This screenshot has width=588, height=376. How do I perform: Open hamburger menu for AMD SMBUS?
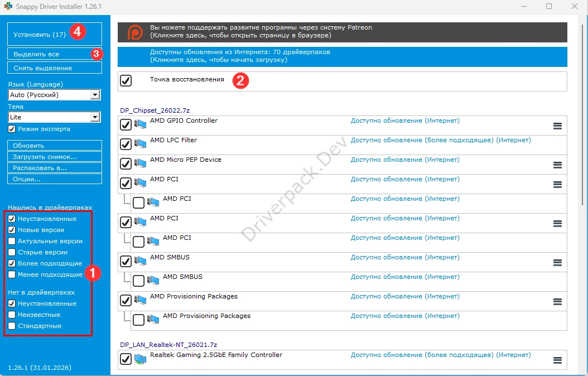click(x=557, y=262)
